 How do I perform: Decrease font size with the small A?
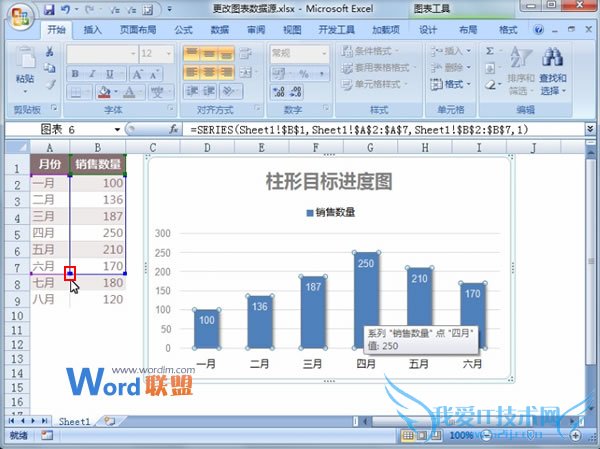pyautogui.click(x=153, y=74)
